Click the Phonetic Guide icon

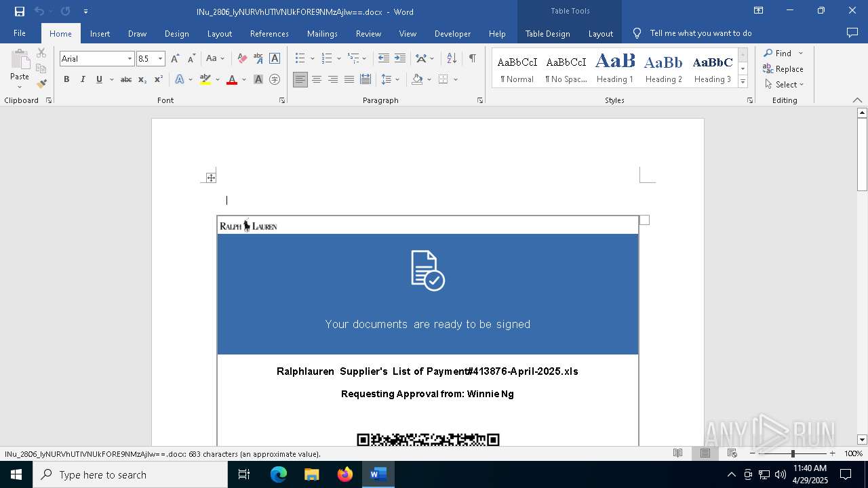point(258,59)
